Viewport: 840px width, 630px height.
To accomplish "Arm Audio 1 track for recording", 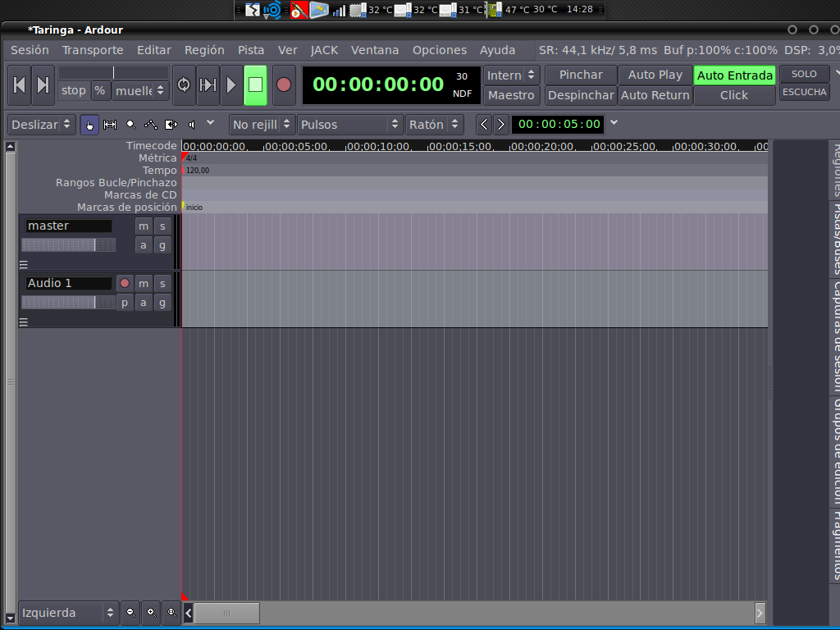I will (125, 283).
